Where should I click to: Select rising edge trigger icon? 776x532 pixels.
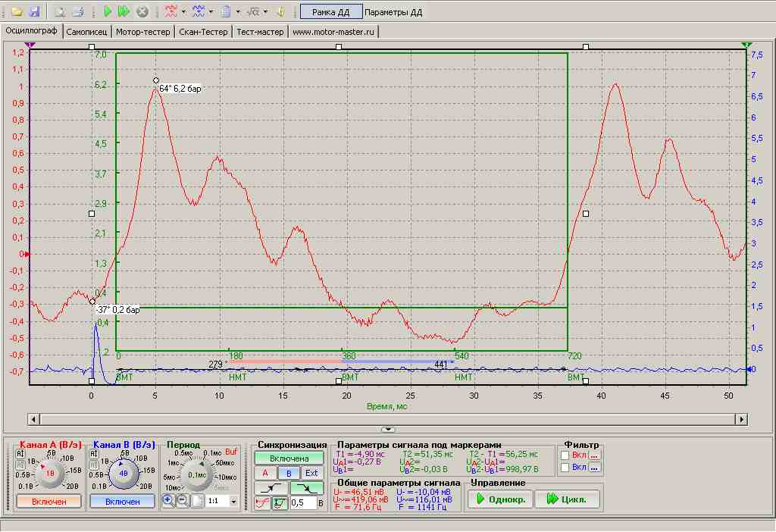(x=271, y=489)
